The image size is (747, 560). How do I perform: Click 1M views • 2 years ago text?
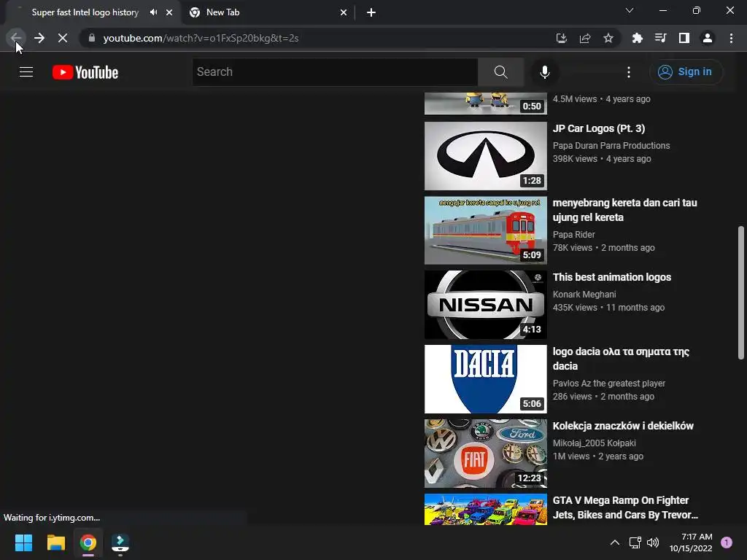click(x=598, y=456)
